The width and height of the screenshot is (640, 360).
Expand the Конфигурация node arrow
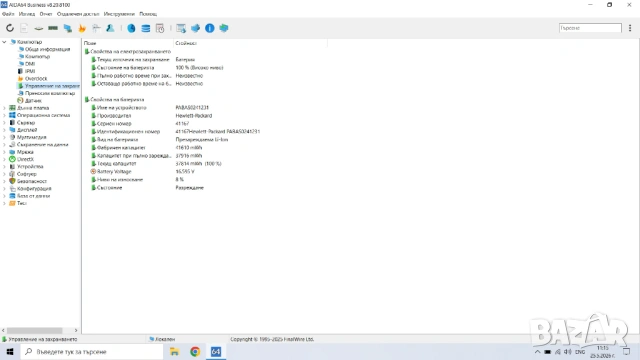click(x=4, y=189)
